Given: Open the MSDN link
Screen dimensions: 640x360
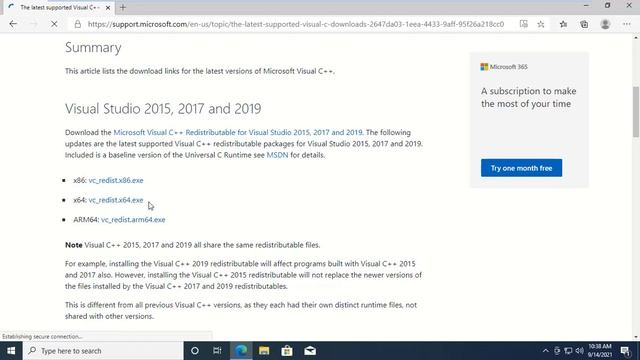Looking at the screenshot, I should tap(277, 155).
